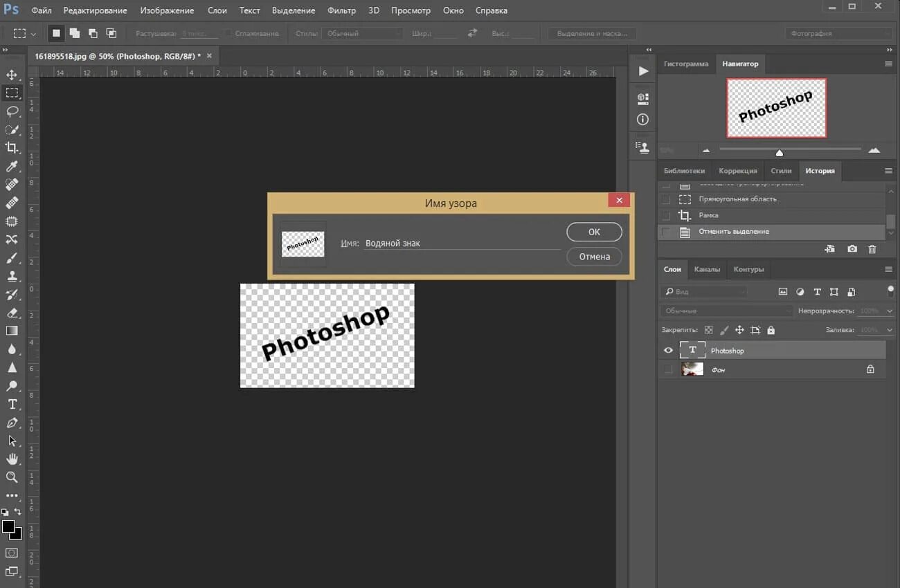Select the Quick Selection tool

point(12,129)
